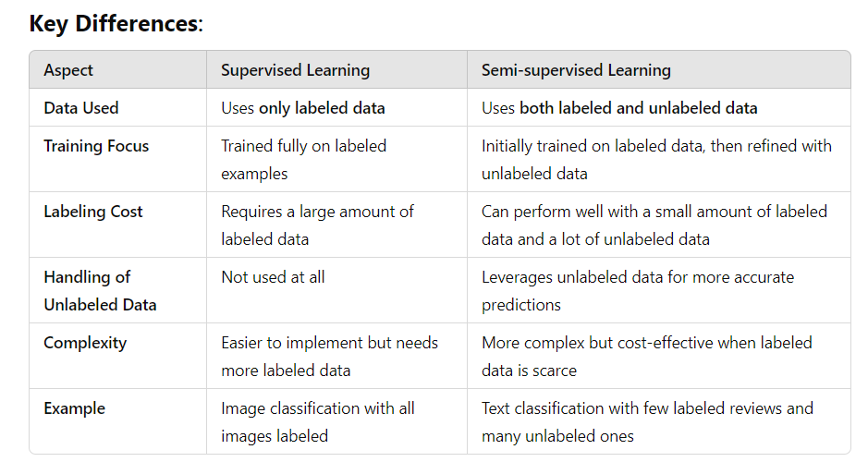868x474 pixels.
Task: Click the Key Differences heading
Action: coord(116,24)
